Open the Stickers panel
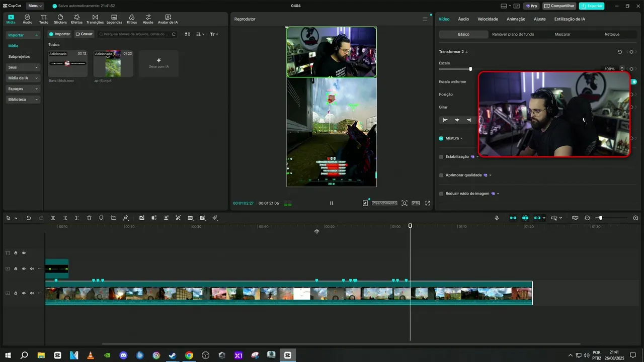Image resolution: width=644 pixels, height=362 pixels. pos(60,19)
